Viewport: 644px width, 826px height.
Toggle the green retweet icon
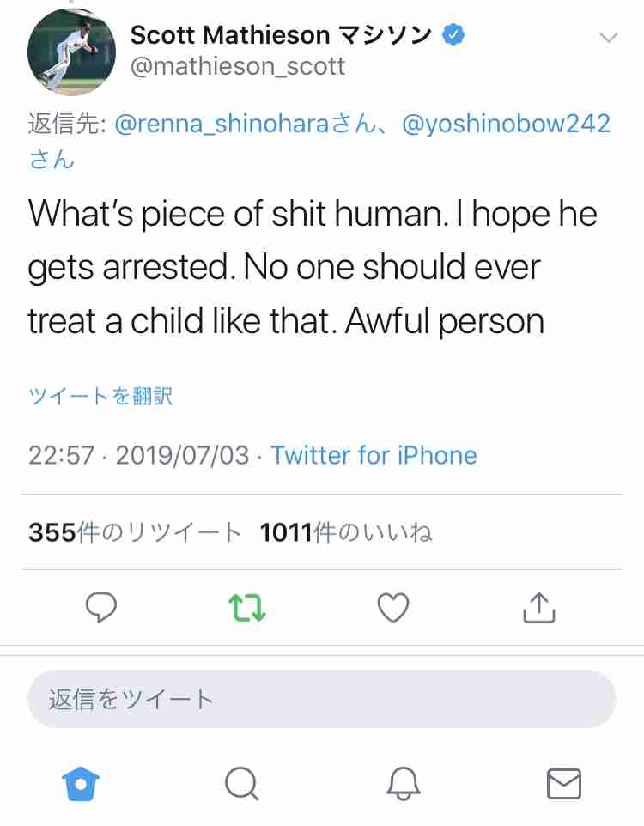coord(247,608)
